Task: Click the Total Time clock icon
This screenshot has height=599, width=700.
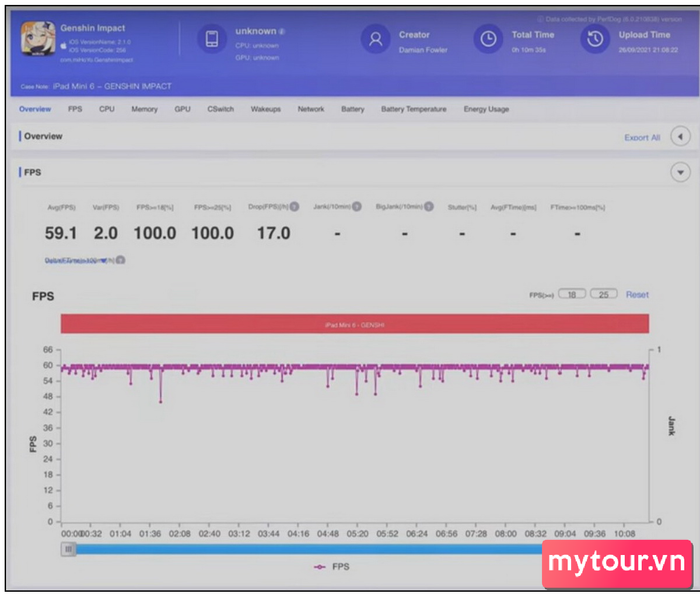Action: [x=488, y=40]
